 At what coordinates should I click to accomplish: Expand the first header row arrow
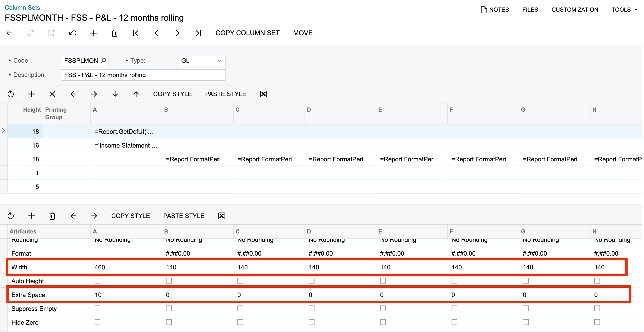4,131
